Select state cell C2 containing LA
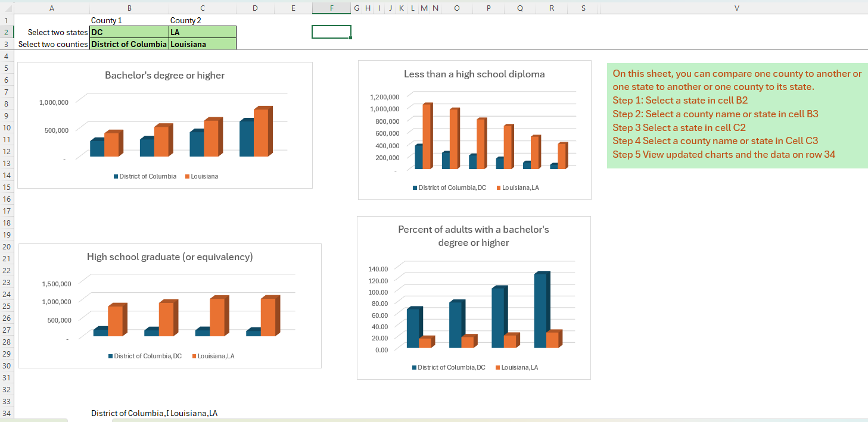Screen dimensions: 868x422 202,32
